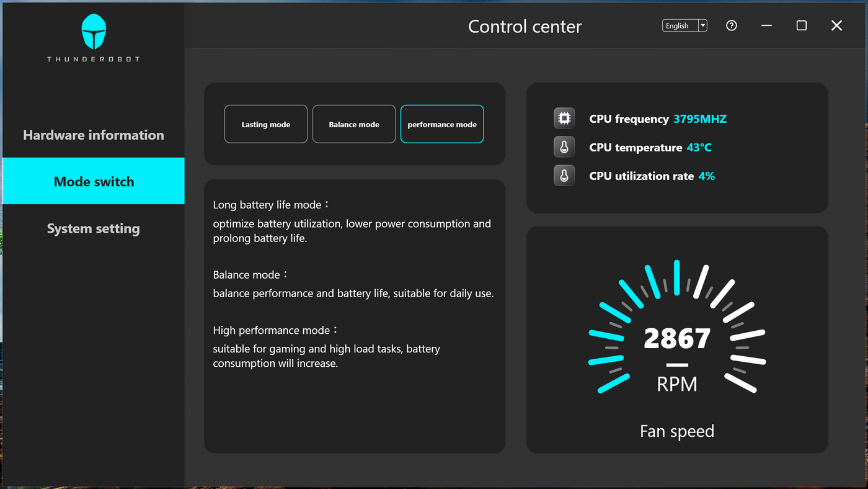Click the CPU frequency chip icon
868x489 pixels.
(564, 119)
